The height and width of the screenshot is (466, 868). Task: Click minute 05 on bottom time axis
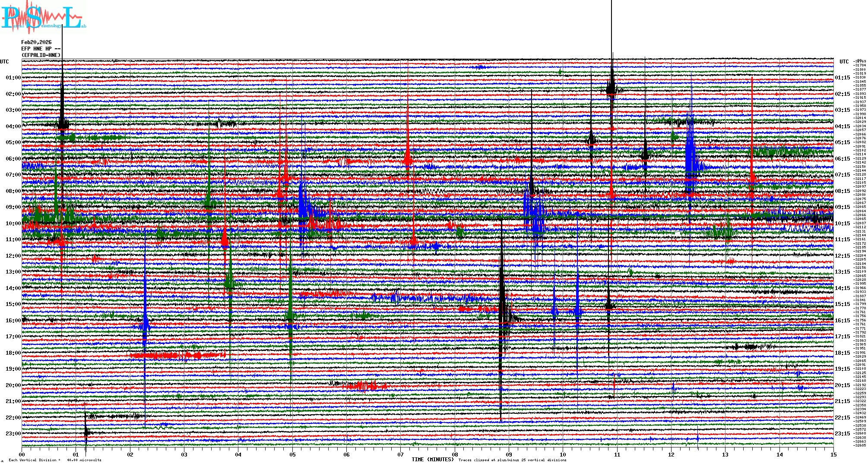[x=292, y=454]
